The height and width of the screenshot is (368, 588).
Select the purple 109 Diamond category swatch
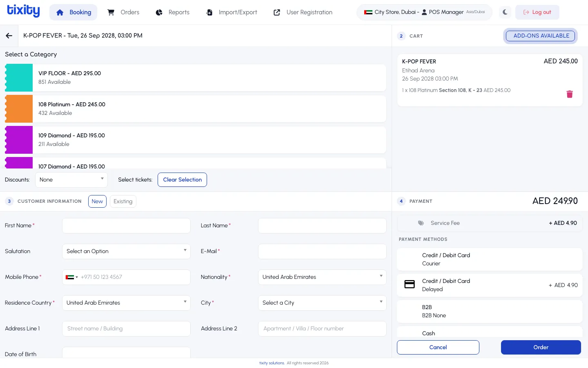[19, 140]
